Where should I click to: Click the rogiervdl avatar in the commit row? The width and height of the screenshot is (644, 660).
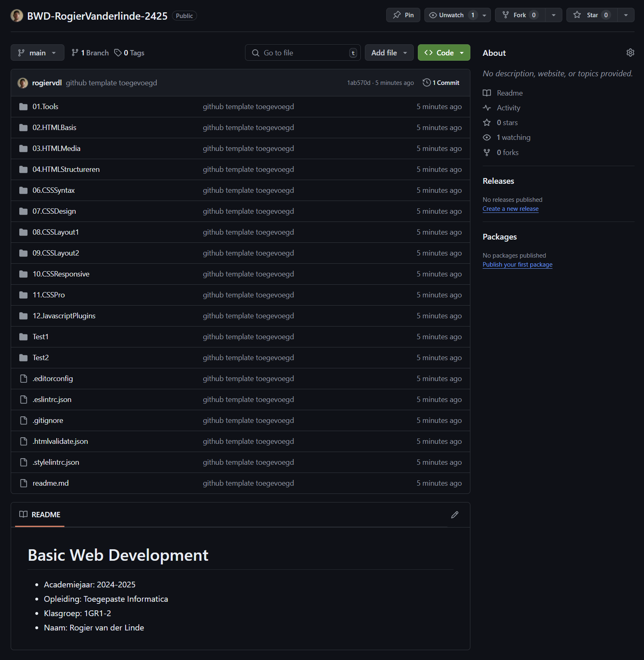click(23, 83)
